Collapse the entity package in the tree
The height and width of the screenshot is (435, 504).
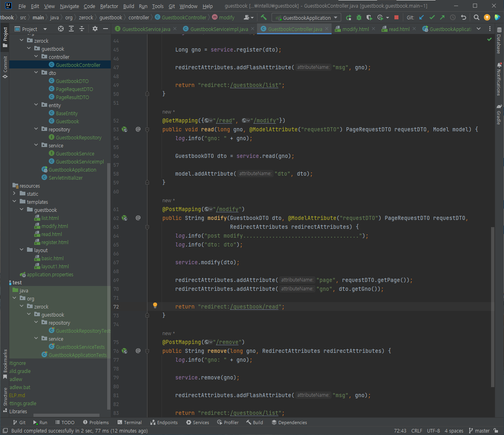36,105
